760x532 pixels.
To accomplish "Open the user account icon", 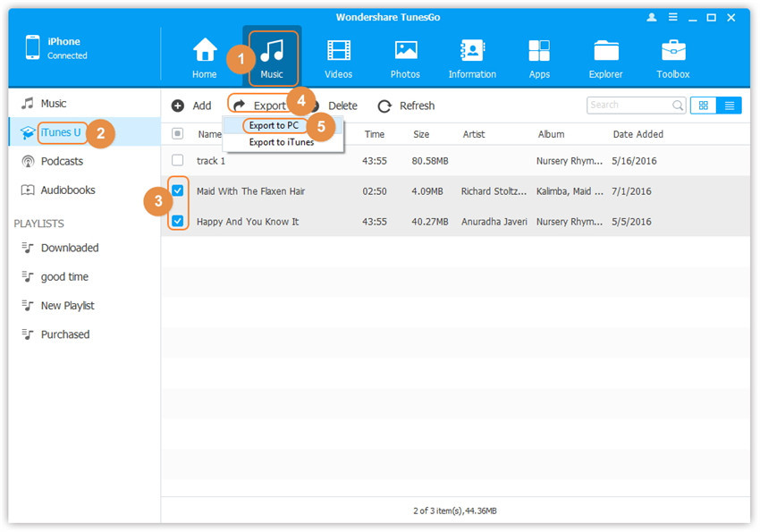I will 652,18.
